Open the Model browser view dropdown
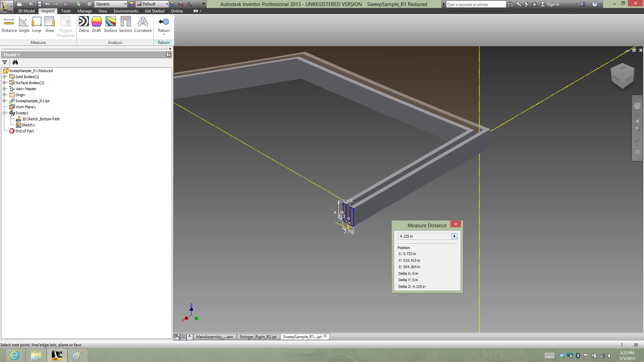This screenshot has height=362, width=644. click(x=18, y=54)
